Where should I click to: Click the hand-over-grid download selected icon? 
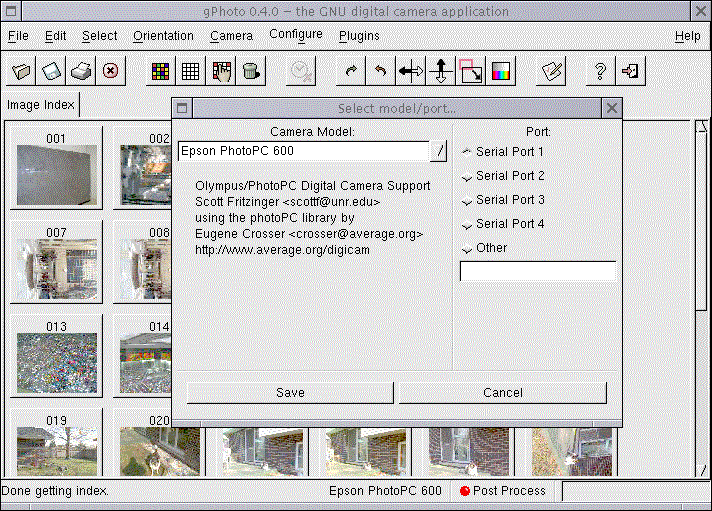[221, 71]
